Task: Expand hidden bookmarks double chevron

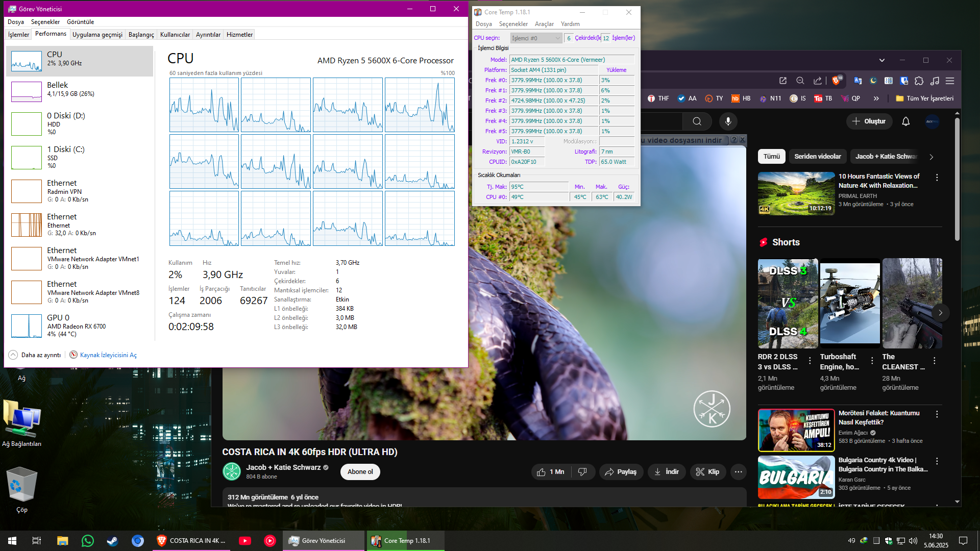Action: click(876, 98)
